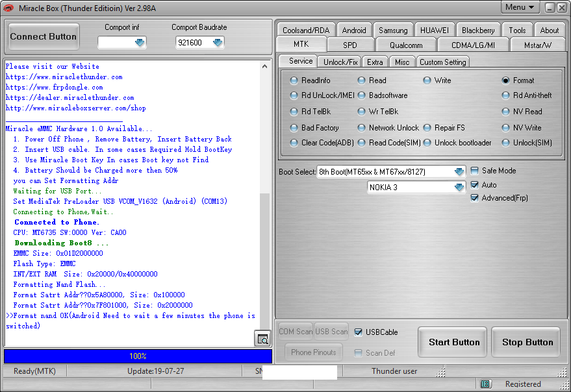This screenshot has height=392, width=571.
Task: Toggle the Auto checkbox
Action: click(x=474, y=185)
